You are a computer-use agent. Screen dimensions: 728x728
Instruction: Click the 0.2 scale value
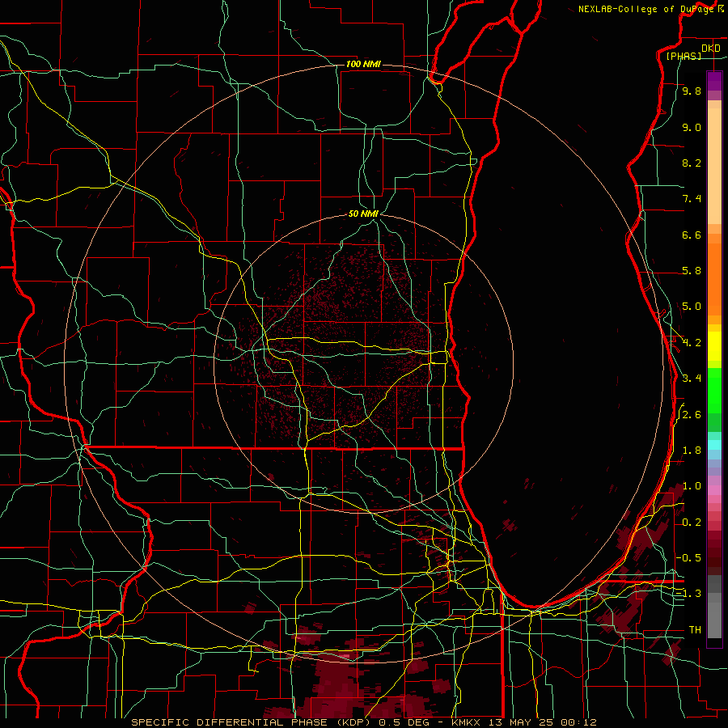[x=692, y=523]
